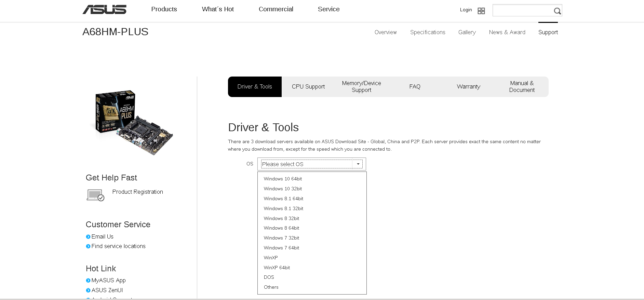Click the Get Help Fast heading
Screen dimensions: 644x300
[x=111, y=178]
